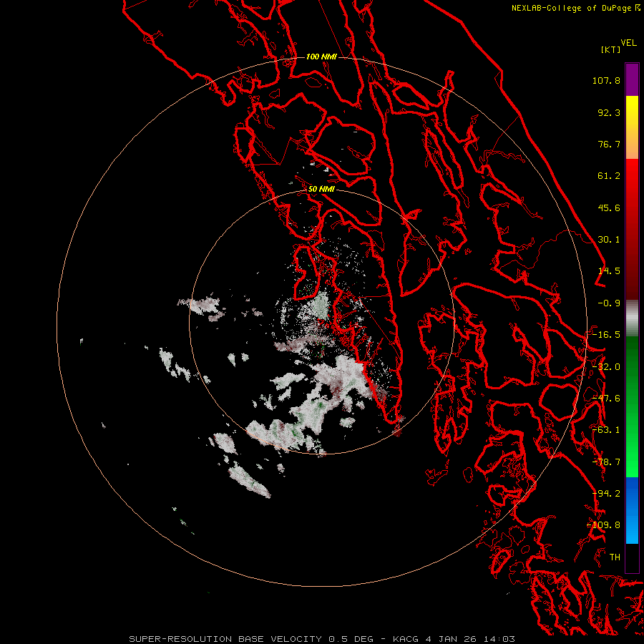Click the blue segment of the color bar
The width and height of the screenshot is (644, 644).
(x=632, y=510)
